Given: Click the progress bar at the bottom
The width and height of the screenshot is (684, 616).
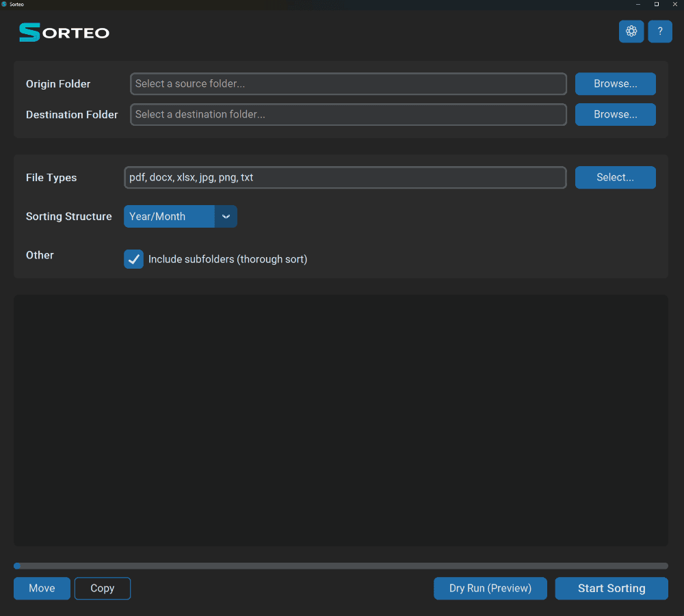Looking at the screenshot, I should (340, 565).
